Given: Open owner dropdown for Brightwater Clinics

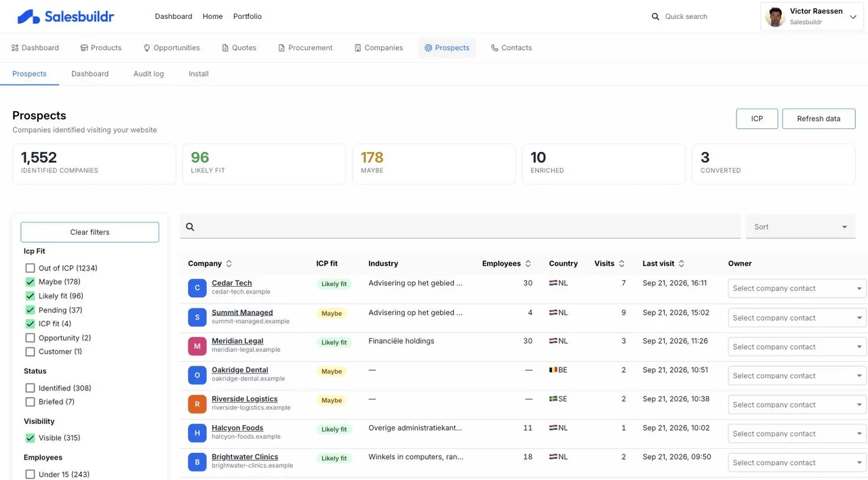Looking at the screenshot, I should point(797,462).
